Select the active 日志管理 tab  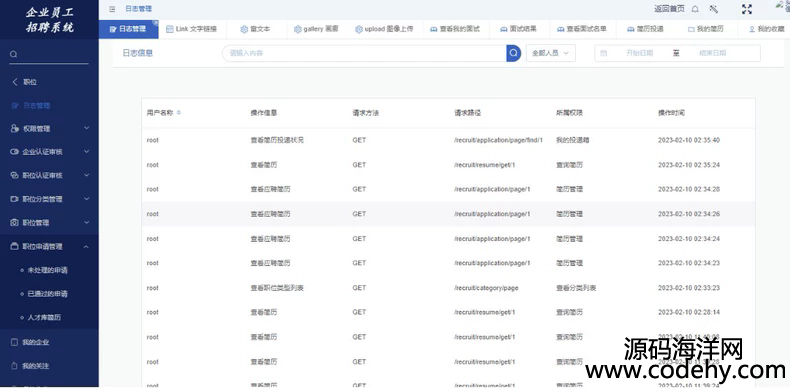coord(128,29)
